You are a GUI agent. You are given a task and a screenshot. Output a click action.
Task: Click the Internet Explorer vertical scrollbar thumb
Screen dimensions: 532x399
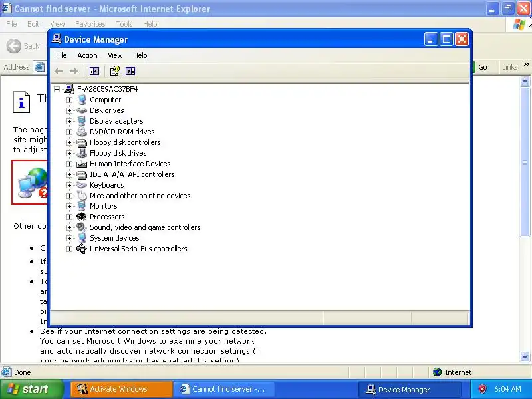(x=525, y=162)
